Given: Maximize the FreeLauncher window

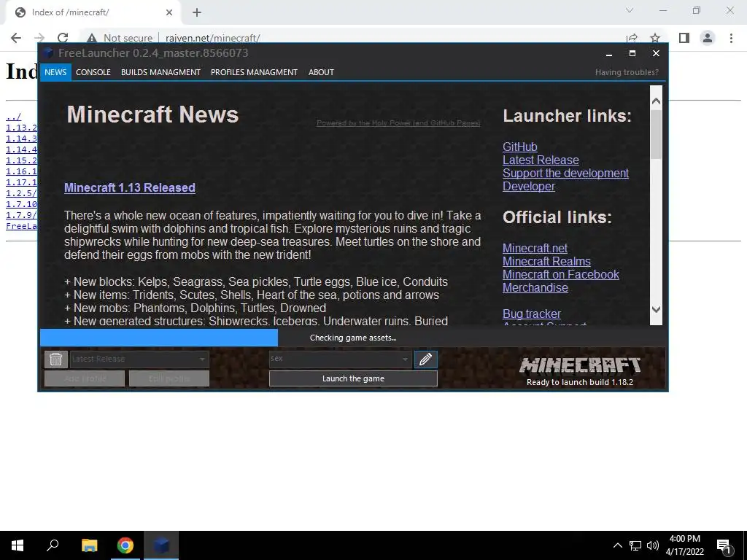Looking at the screenshot, I should pyautogui.click(x=632, y=53).
